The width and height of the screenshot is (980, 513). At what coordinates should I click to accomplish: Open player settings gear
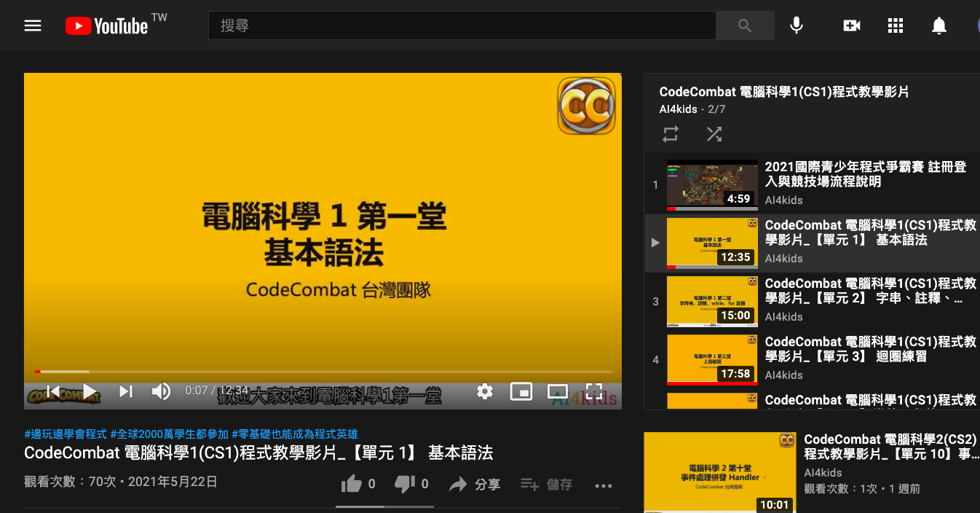(x=485, y=391)
